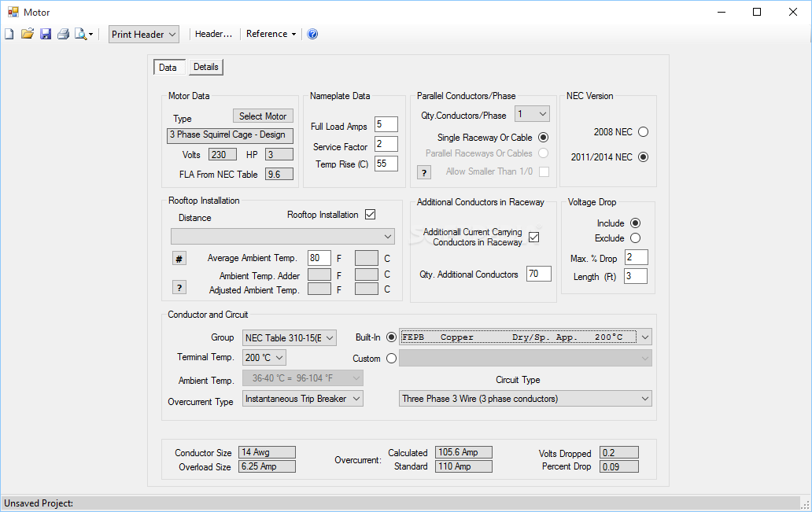This screenshot has width=812, height=512.
Task: Open the Qty.Conductors/Phase dropdown
Action: pyautogui.click(x=532, y=114)
